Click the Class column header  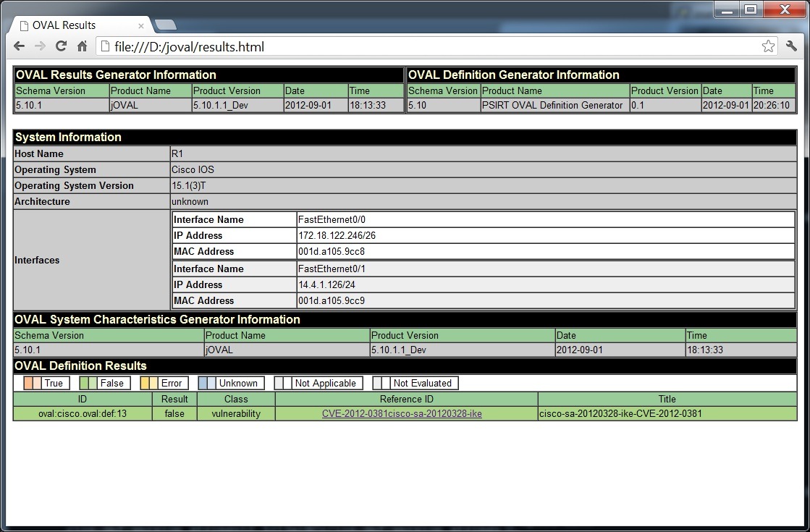(x=236, y=400)
